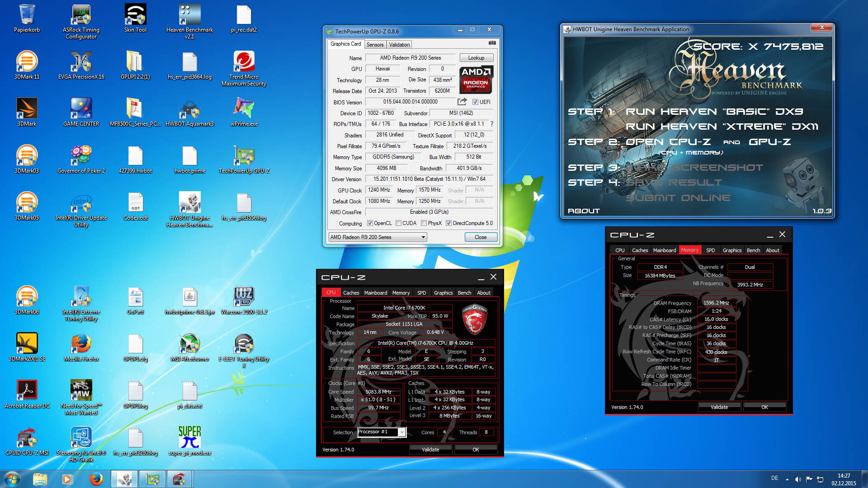The image size is (868, 488).
Task: Open Caches tab in CPU-Z CPU window
Action: (351, 293)
